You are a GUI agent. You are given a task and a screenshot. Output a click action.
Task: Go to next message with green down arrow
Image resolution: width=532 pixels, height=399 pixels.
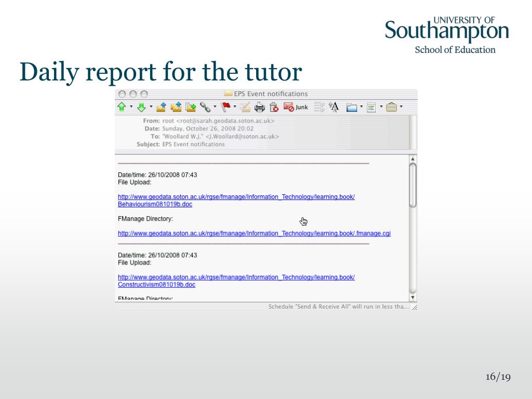141,107
